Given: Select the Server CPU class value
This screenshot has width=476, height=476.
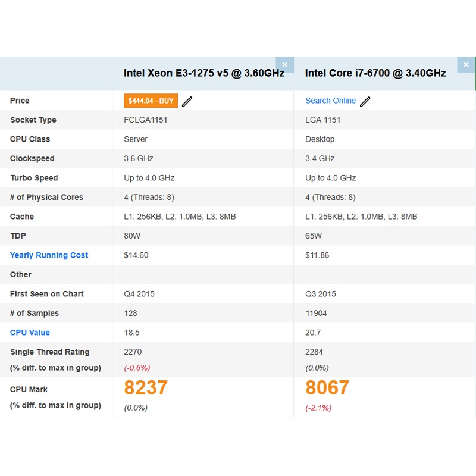Looking at the screenshot, I should (136, 139).
